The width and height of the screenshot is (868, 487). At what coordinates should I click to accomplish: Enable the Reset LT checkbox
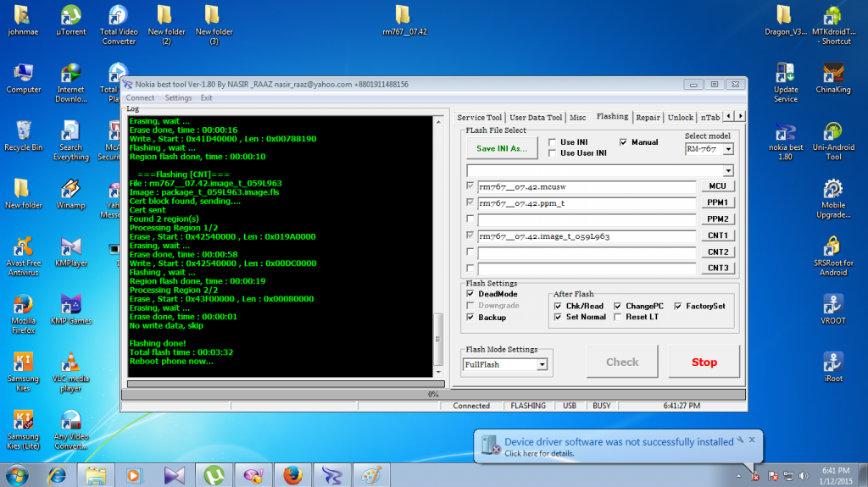[x=617, y=317]
